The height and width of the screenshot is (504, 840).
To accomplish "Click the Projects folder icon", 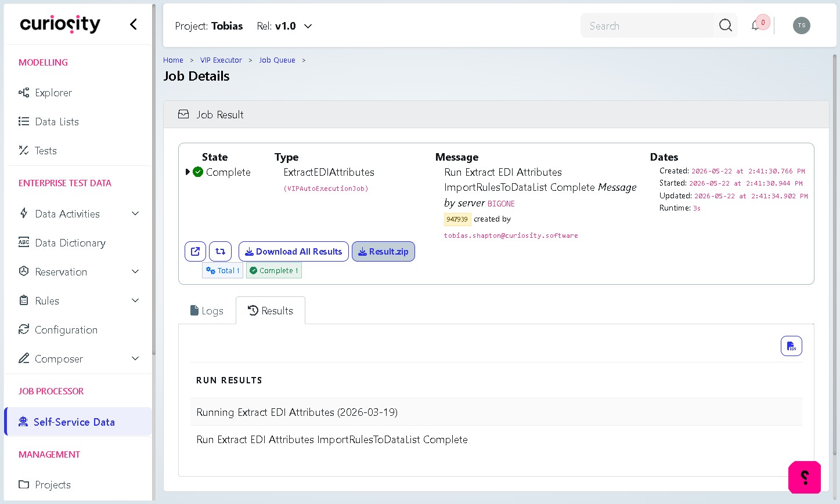I will coord(24,484).
